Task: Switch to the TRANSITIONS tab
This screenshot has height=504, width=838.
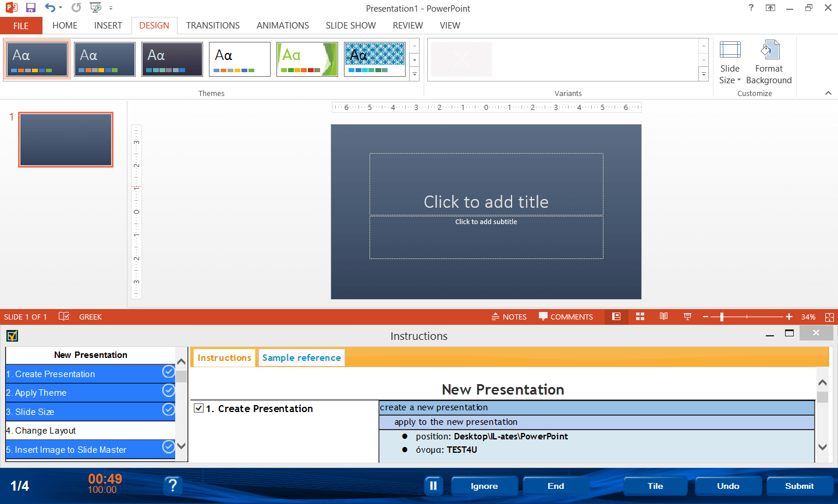Action: (x=213, y=26)
